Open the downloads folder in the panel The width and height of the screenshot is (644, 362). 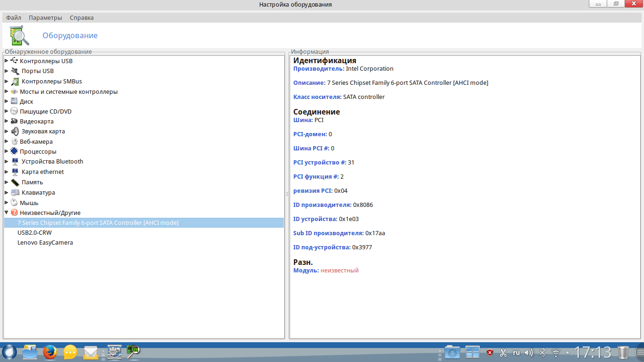(452, 352)
